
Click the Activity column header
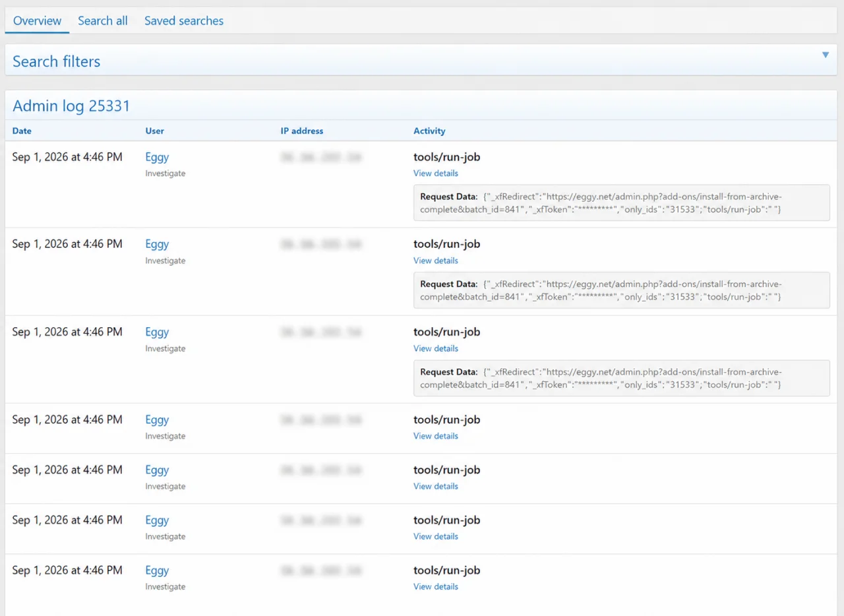point(429,131)
